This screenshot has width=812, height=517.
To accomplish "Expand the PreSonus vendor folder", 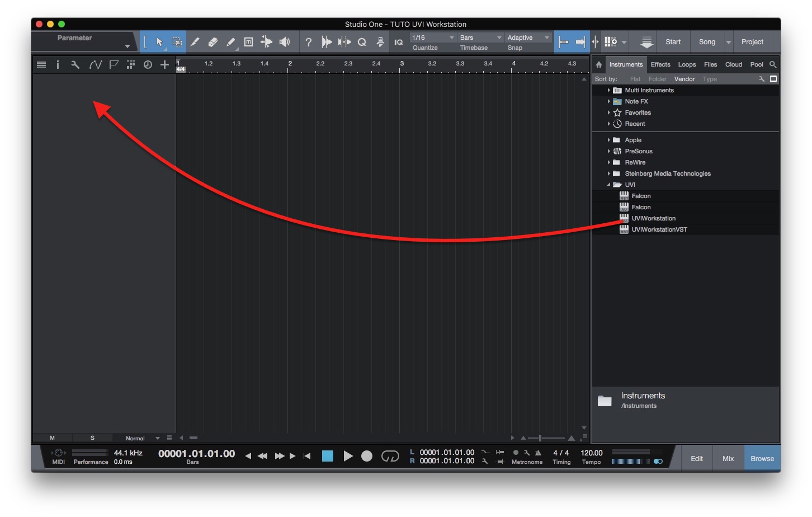I will point(608,151).
